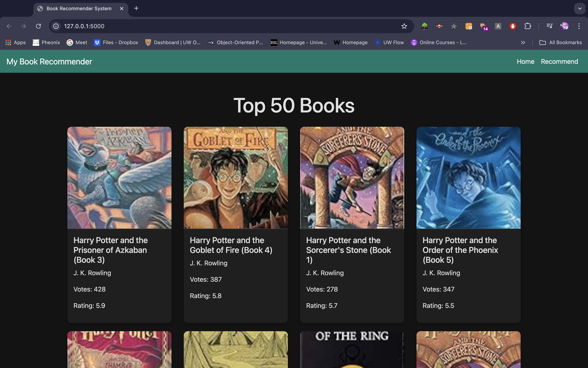View site information icon in address bar
Viewport: 588px width, 368px height.
coord(56,26)
